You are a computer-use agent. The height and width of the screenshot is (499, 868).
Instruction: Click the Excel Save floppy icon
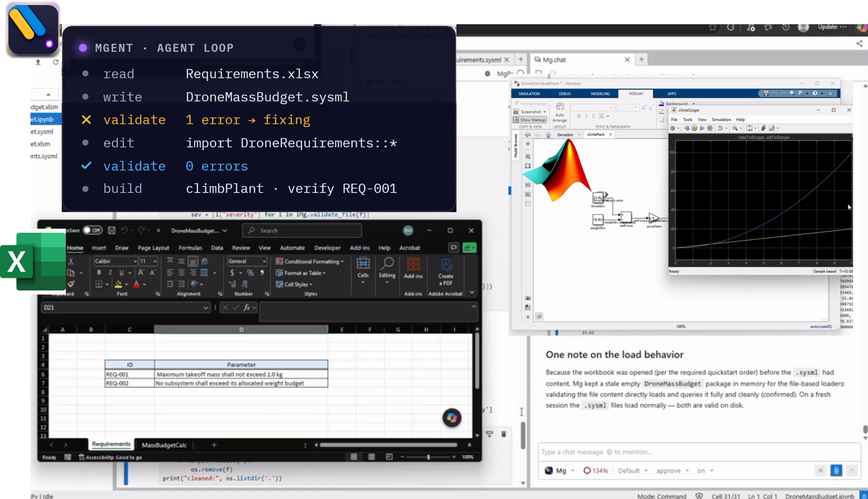coord(112,230)
